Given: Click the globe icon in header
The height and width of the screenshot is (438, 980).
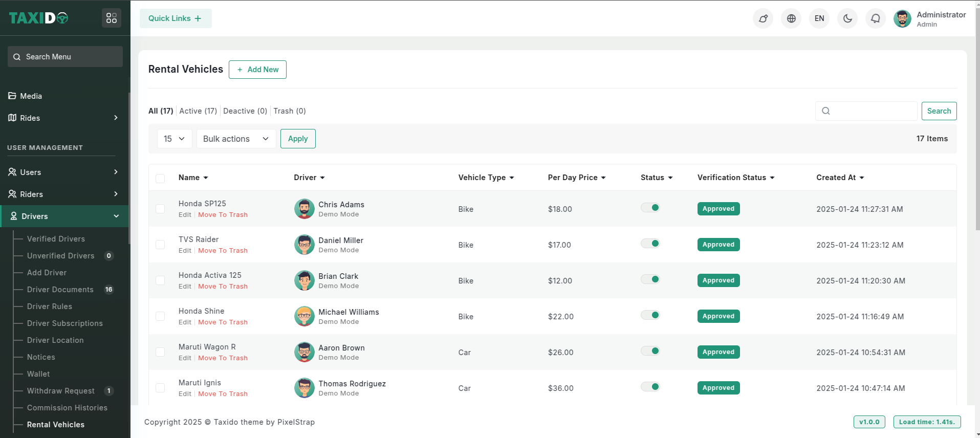Looking at the screenshot, I should (x=791, y=18).
